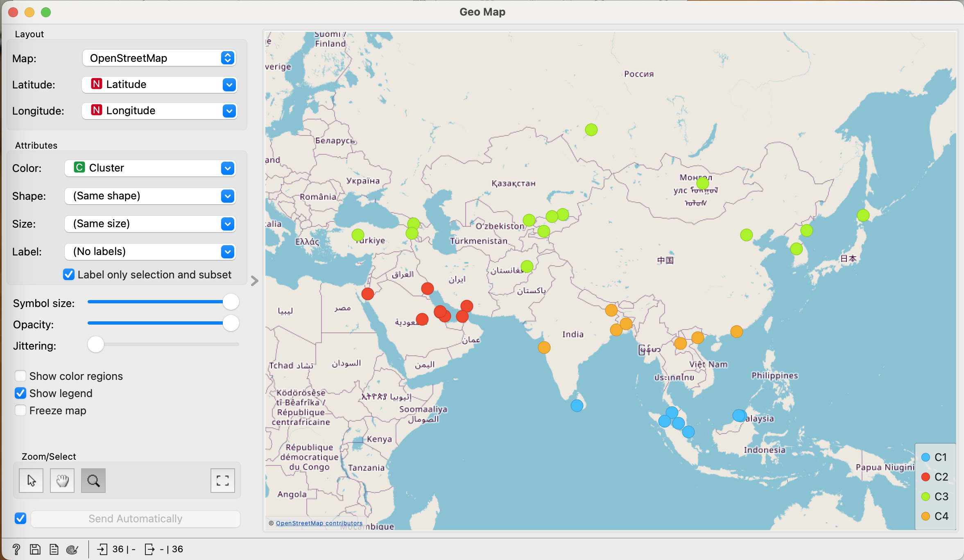Open the Color Cluster dropdown
Screen dimensions: 964x560
tap(150, 168)
